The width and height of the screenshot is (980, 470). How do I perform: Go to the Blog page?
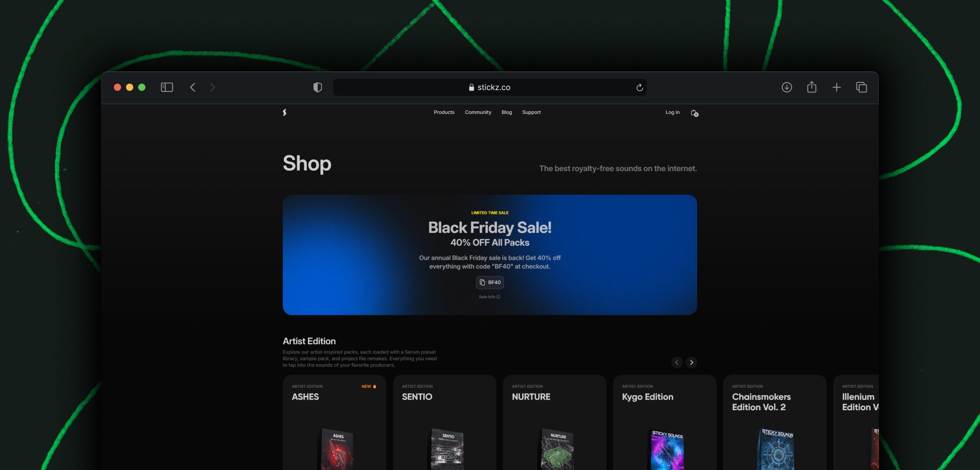pos(506,112)
